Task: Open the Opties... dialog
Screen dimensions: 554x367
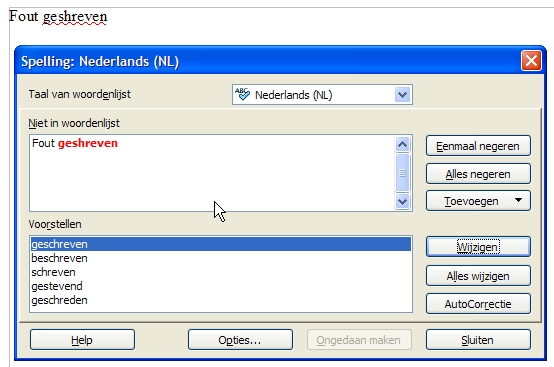Action: tap(240, 340)
